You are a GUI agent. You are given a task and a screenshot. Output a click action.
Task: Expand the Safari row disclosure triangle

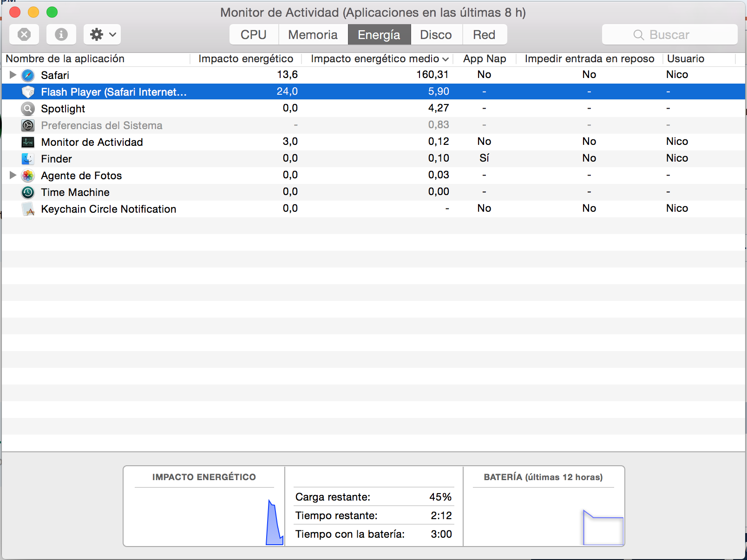13,75
